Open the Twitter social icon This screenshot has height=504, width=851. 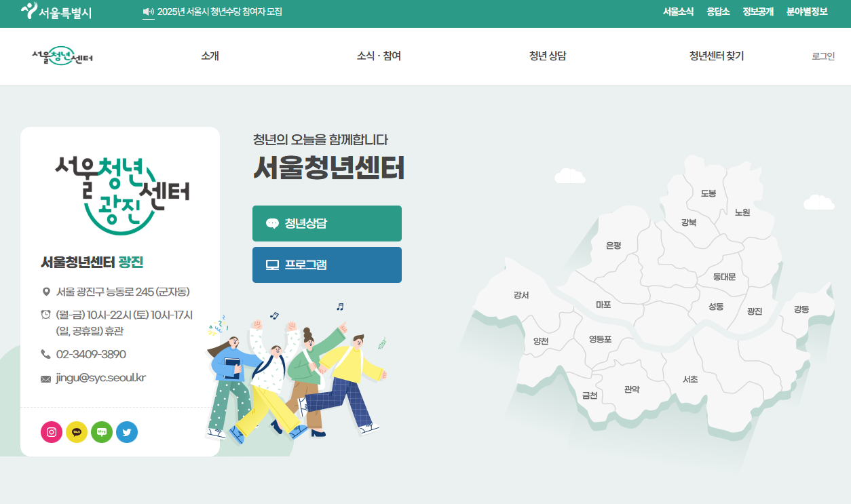[127, 432]
